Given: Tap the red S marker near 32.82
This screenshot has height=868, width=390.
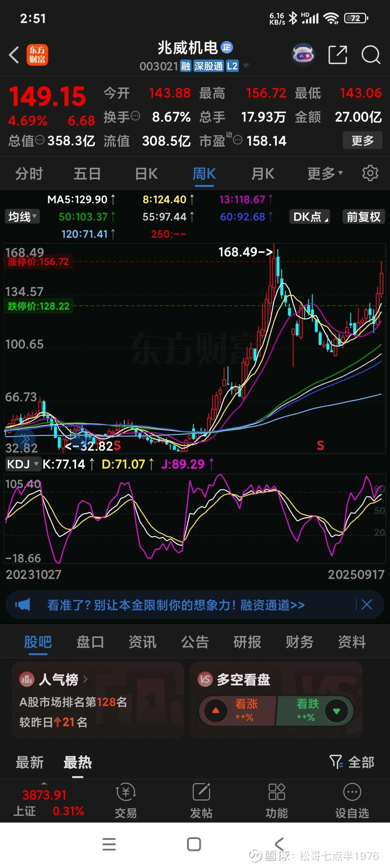Looking at the screenshot, I should click(117, 446).
